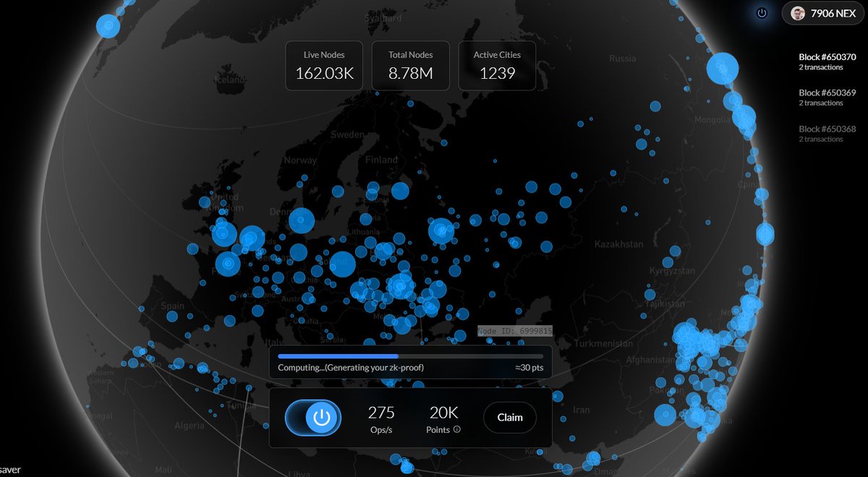Click the Sweden label on the globe
The image size is (868, 477).
pos(347,134)
